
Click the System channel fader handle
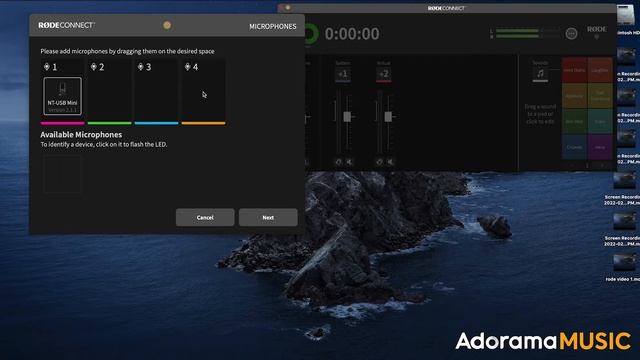coord(347,117)
